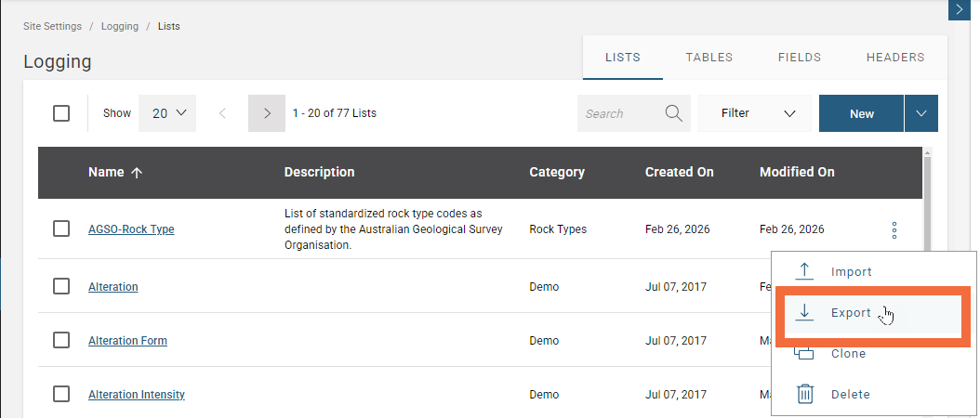Switch to the Tables tab
Viewport: 980px width, 418px height.
(709, 58)
